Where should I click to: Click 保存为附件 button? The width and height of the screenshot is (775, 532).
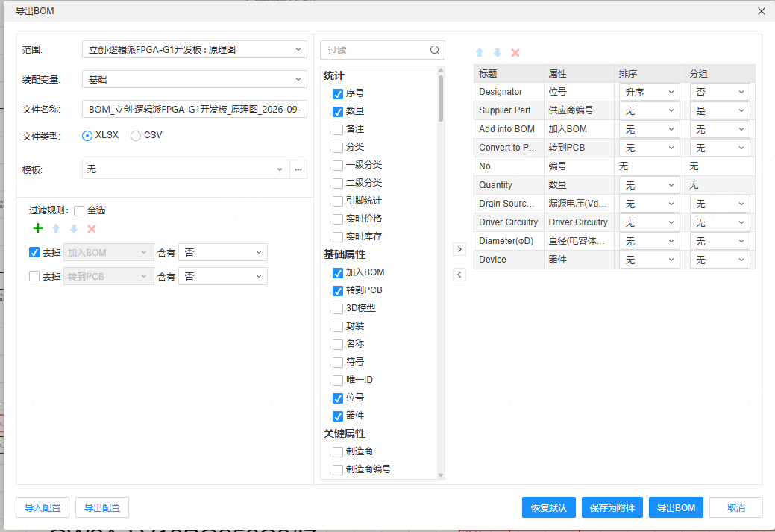pos(612,507)
